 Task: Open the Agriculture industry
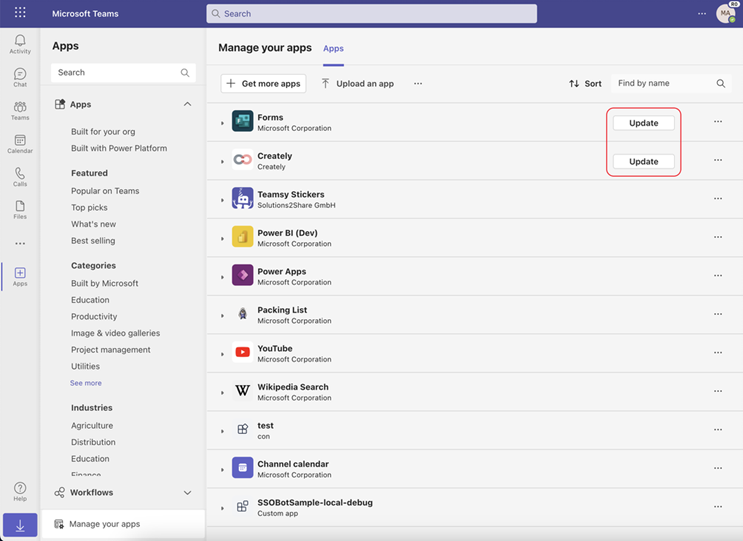[92, 425]
